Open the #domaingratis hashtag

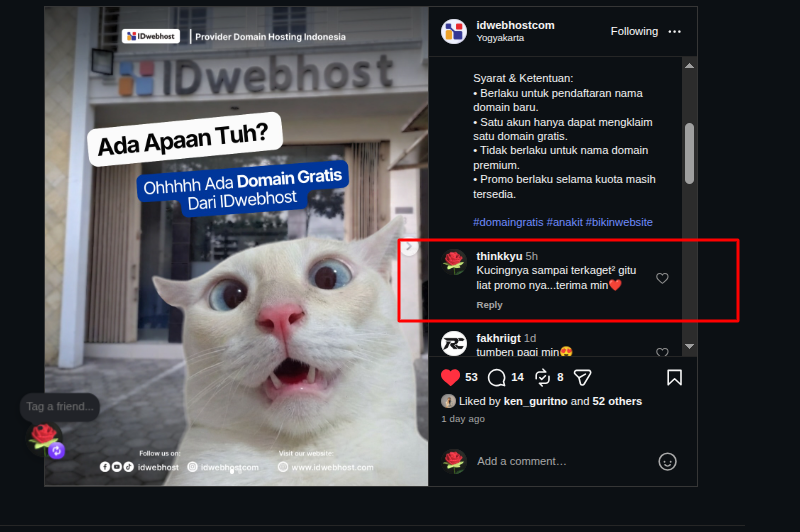[x=508, y=222]
